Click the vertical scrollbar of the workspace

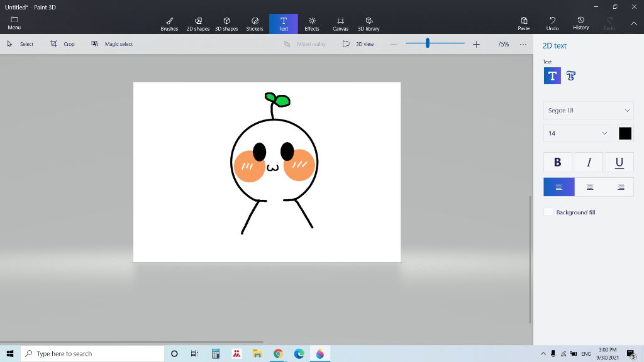[x=530, y=260]
